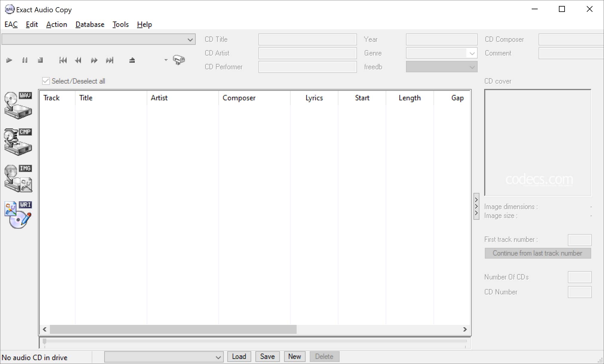
Task: Click the CD Number field
Action: click(x=580, y=292)
